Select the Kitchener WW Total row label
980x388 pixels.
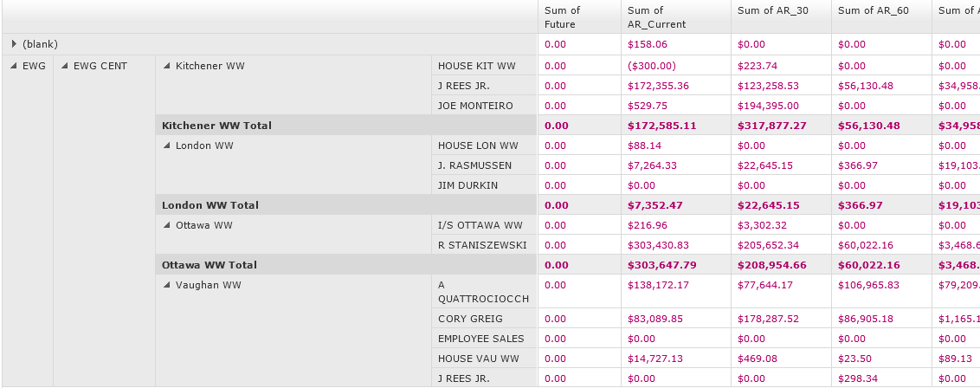(216, 126)
